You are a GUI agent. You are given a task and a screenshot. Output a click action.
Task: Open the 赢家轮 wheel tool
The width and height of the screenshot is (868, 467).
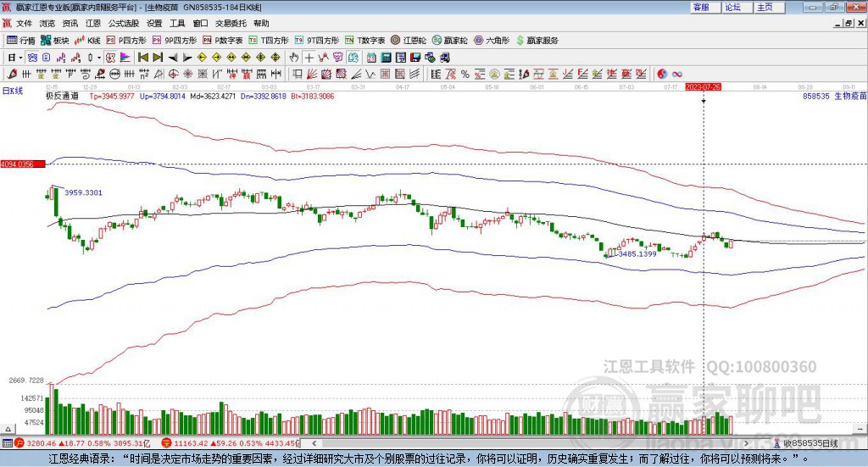click(449, 41)
